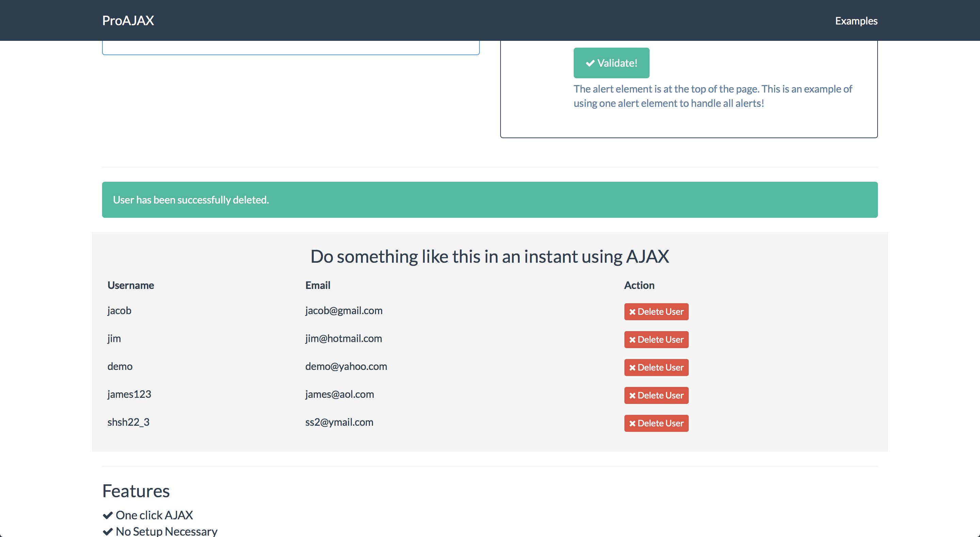Click the Email column header
Screen dimensions: 980x537
(x=318, y=286)
